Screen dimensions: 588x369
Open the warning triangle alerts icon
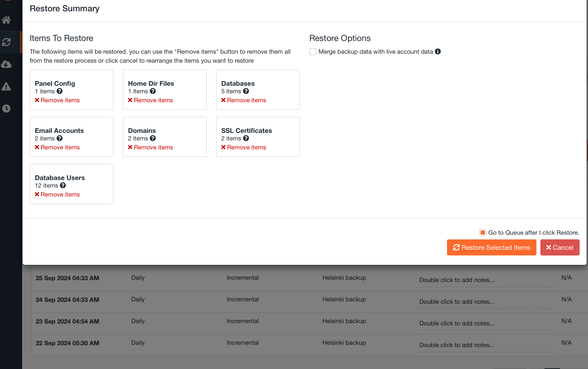tap(6, 86)
